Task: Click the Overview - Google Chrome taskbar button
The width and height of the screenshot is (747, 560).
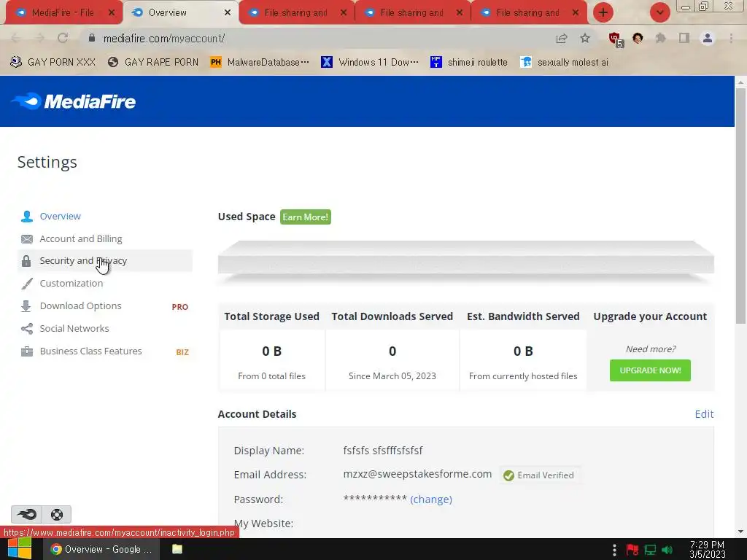Action: point(101,549)
